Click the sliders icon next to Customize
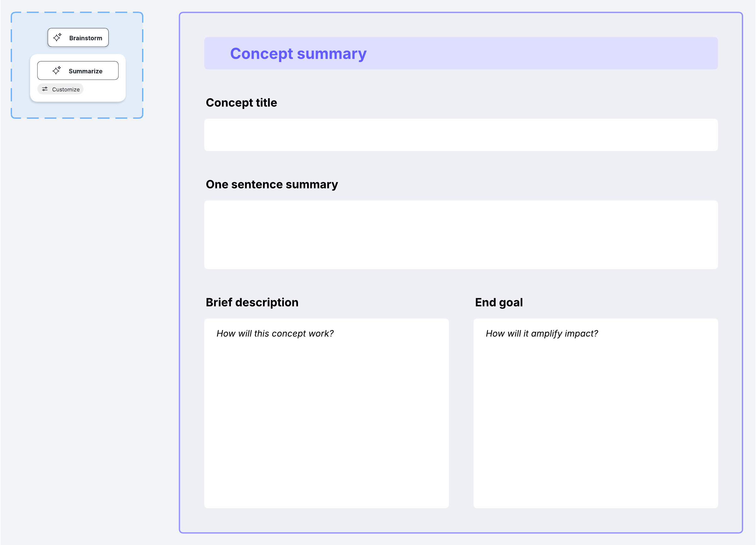 [45, 89]
